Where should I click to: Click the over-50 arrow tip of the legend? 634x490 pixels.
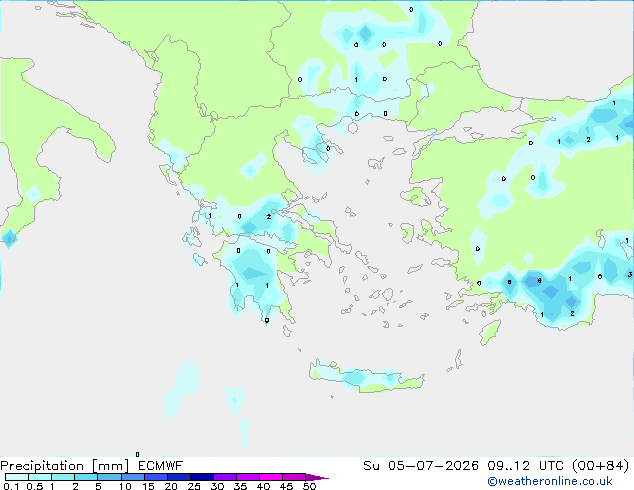(317, 477)
